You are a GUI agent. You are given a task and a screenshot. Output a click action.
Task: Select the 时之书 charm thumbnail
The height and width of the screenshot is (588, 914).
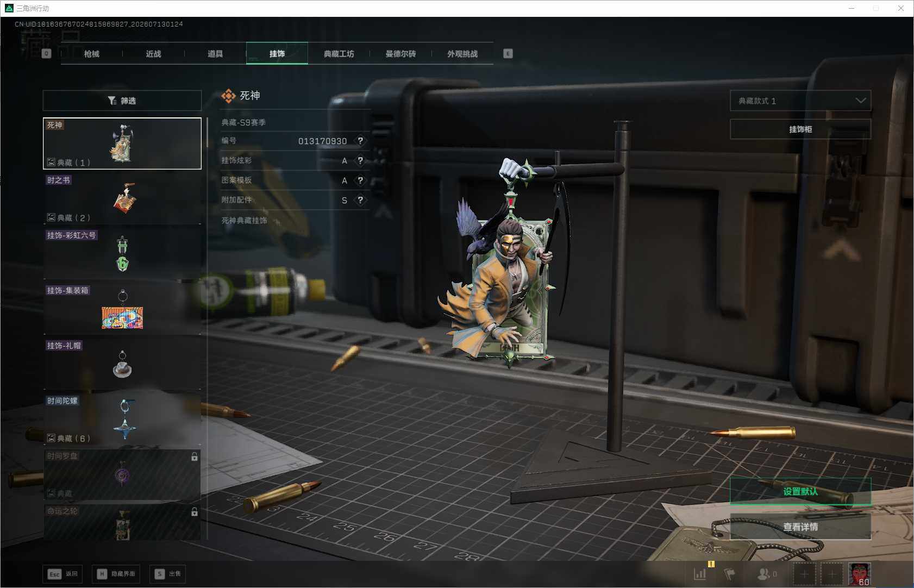coord(122,198)
